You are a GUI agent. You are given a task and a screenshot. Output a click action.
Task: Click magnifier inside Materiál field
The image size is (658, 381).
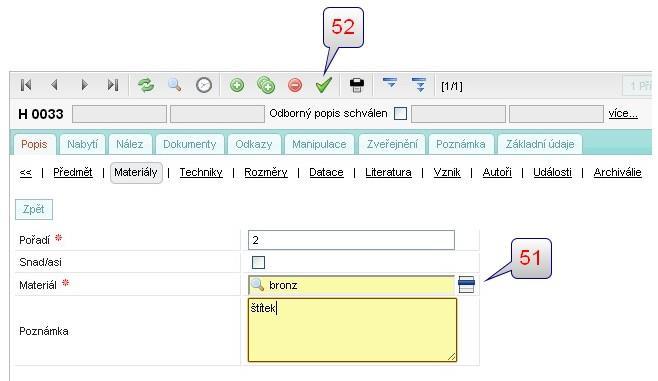point(257,285)
